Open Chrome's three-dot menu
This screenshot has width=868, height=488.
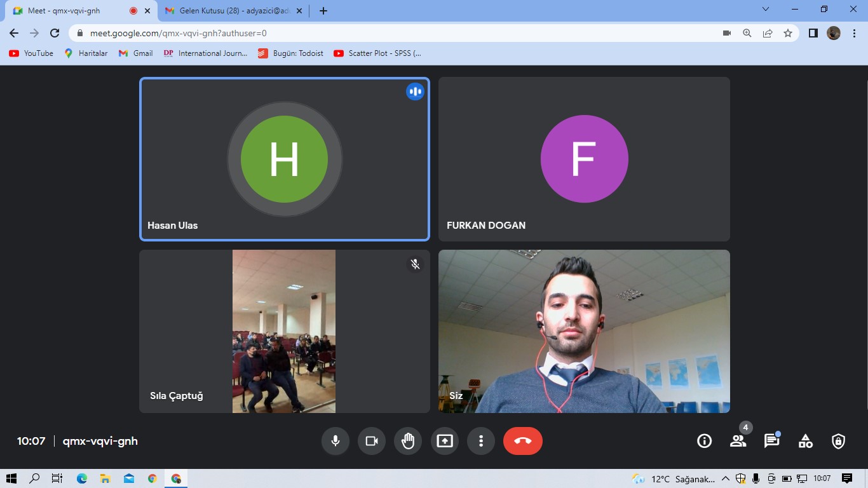853,33
